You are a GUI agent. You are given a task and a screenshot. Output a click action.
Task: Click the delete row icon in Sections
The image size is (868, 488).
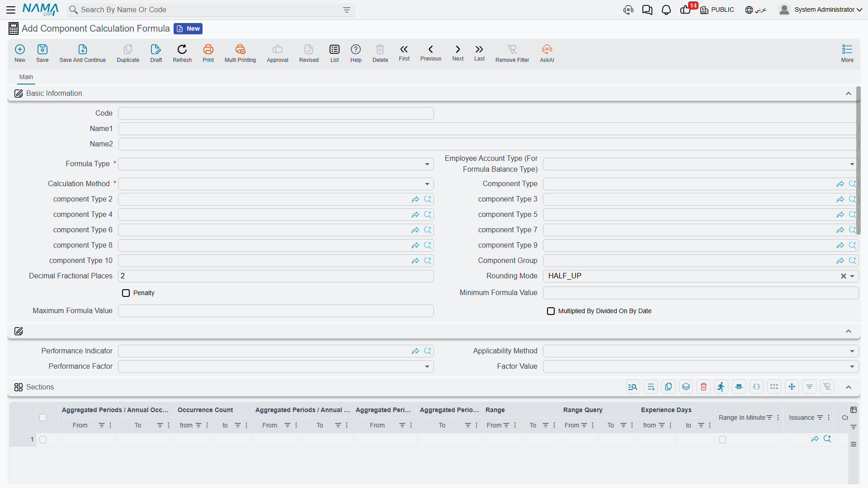[703, 387]
